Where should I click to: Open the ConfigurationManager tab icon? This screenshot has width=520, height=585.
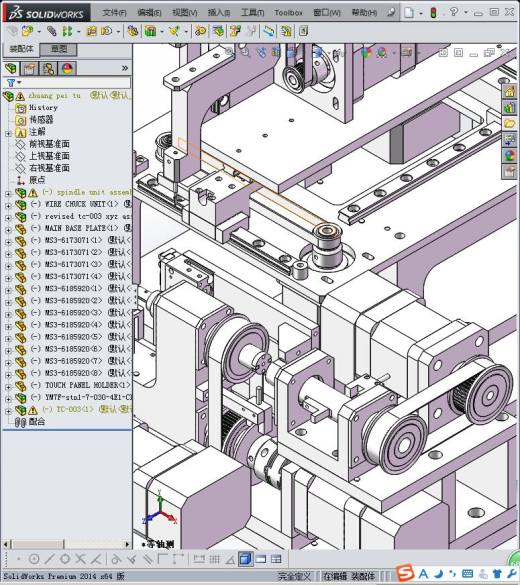click(x=48, y=68)
